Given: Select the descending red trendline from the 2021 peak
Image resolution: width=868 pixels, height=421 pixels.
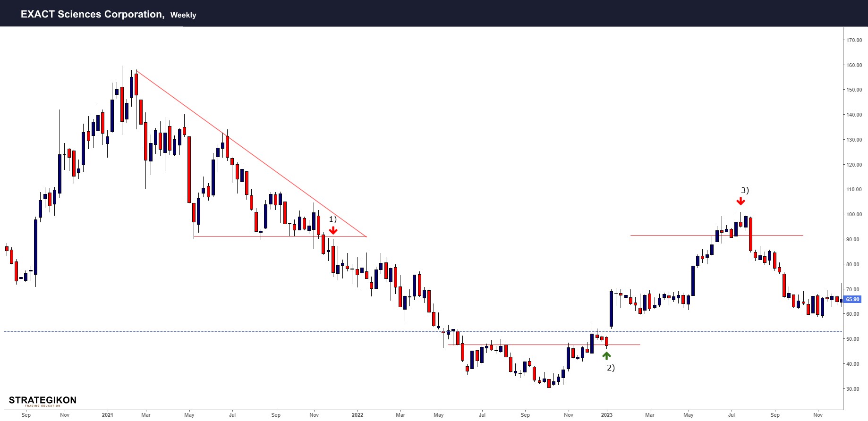Looking at the screenshot, I should [x=251, y=153].
